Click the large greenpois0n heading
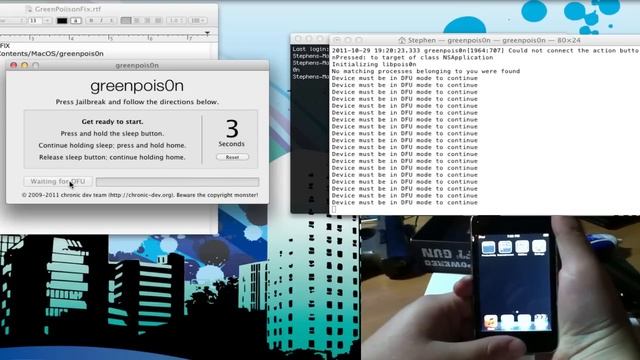 [x=137, y=86]
